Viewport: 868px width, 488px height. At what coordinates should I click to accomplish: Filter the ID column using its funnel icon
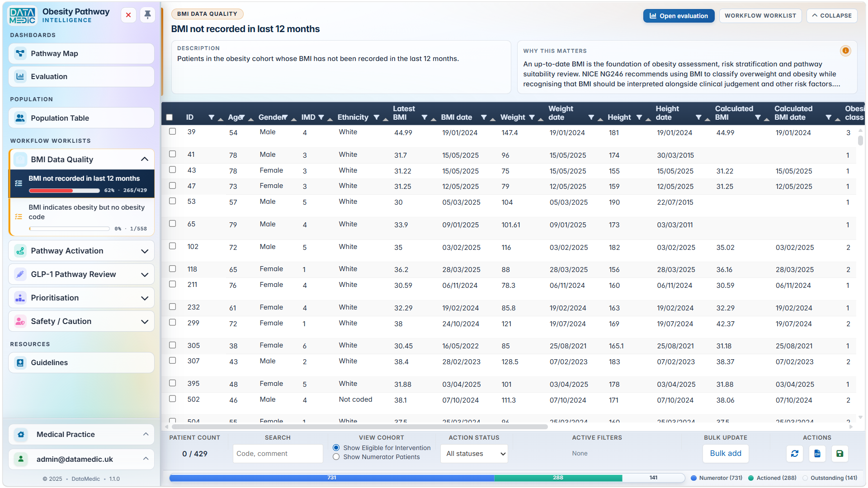(x=211, y=117)
